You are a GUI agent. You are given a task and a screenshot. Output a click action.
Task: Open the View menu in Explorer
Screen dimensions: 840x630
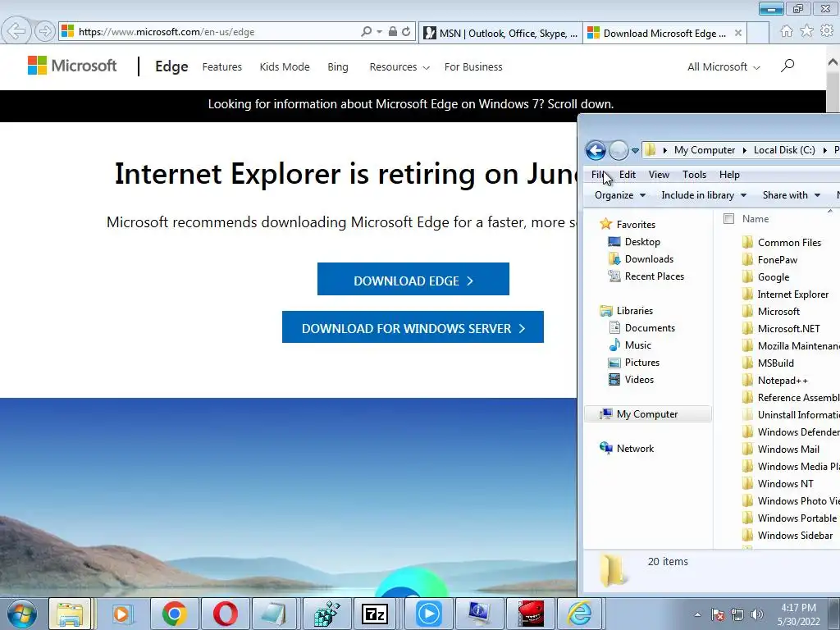click(659, 175)
